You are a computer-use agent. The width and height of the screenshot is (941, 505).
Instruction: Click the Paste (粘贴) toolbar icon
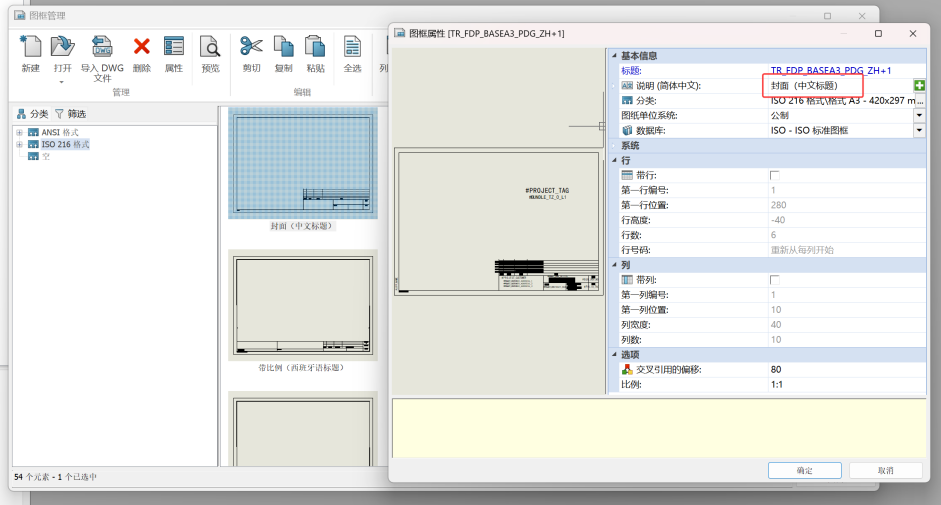[315, 47]
